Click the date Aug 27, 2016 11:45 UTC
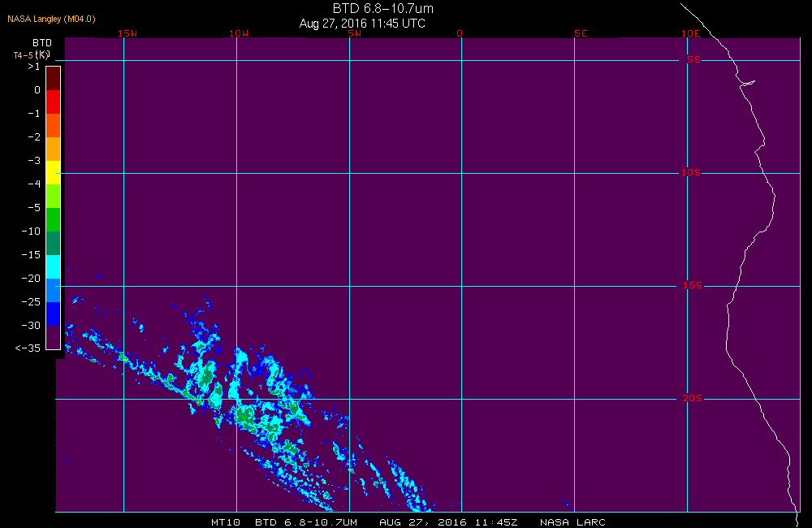The width and height of the screenshot is (812, 528). pyautogui.click(x=362, y=24)
